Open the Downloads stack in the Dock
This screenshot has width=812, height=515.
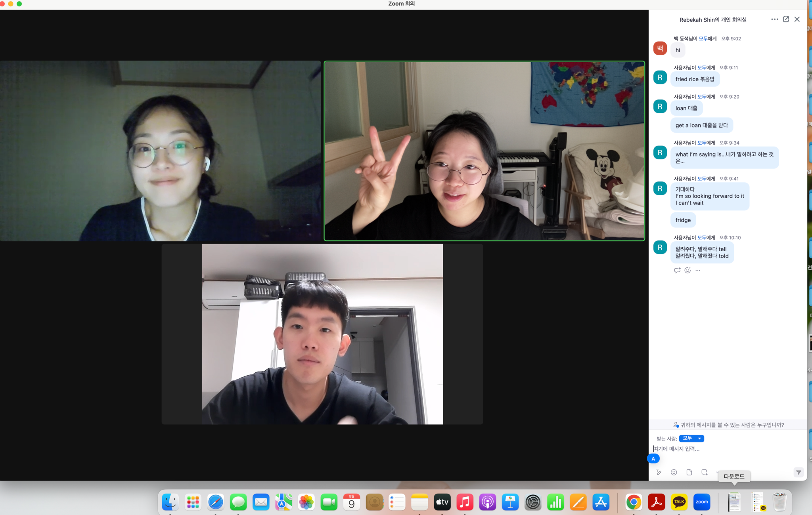click(x=734, y=502)
